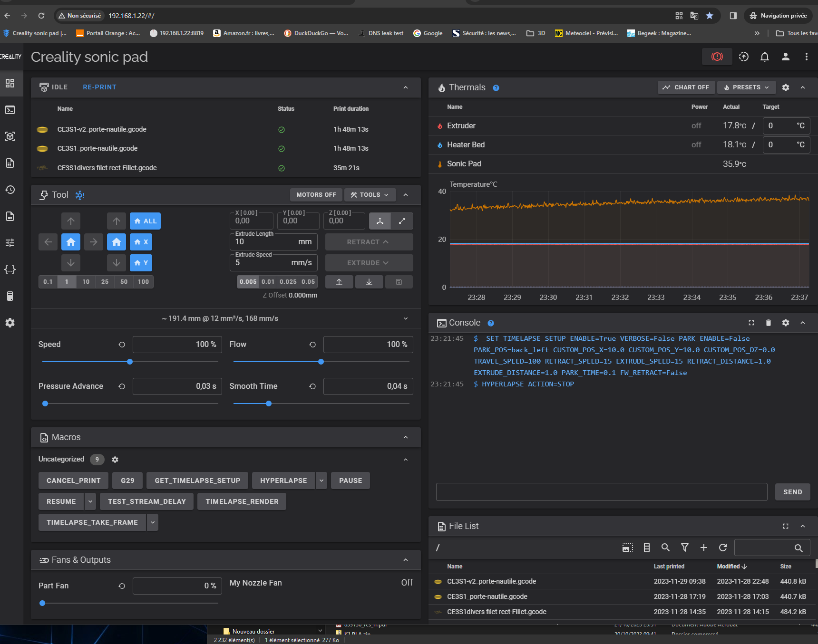Open Thermals panel settings gear
818x644 pixels.
pyautogui.click(x=785, y=87)
